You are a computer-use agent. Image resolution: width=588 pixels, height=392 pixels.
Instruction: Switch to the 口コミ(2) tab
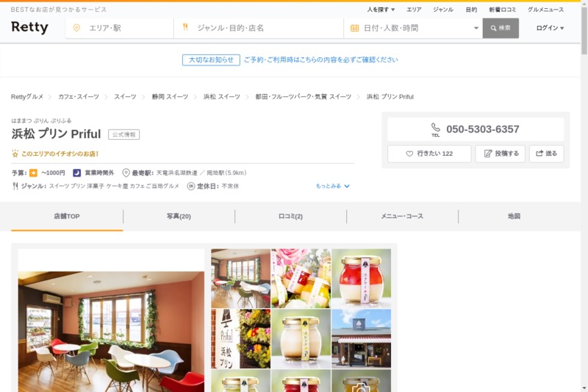pos(290,216)
